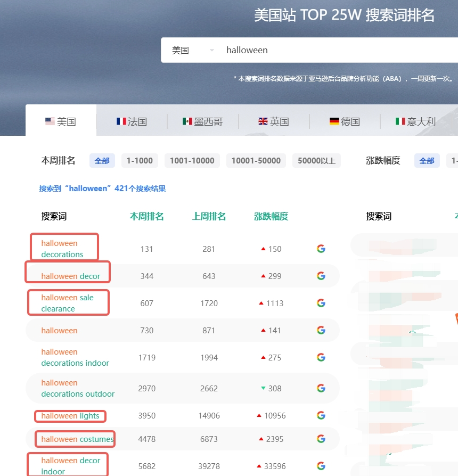Image resolution: width=458 pixels, height=476 pixels.
Task: Select the 英国 country tab
Action: [273, 121]
